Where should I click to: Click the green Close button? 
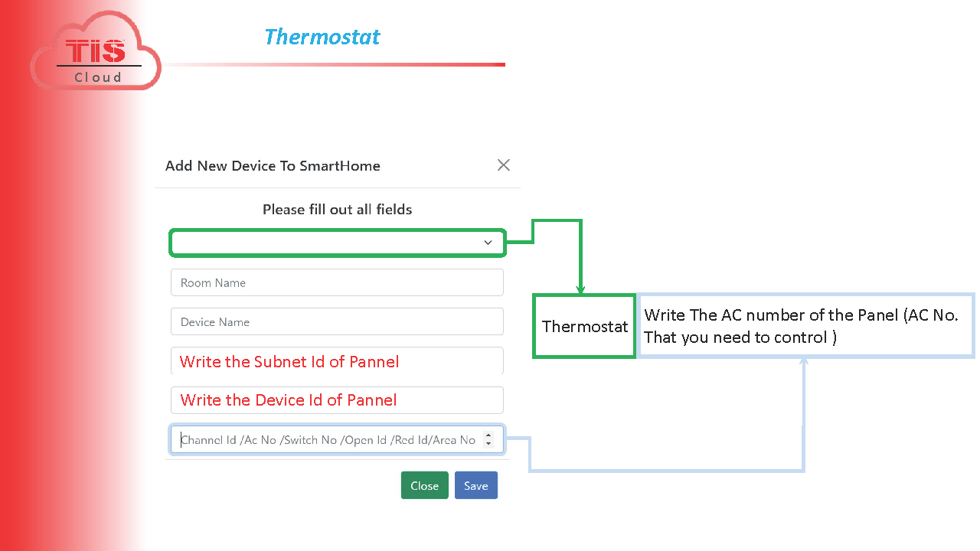[424, 485]
